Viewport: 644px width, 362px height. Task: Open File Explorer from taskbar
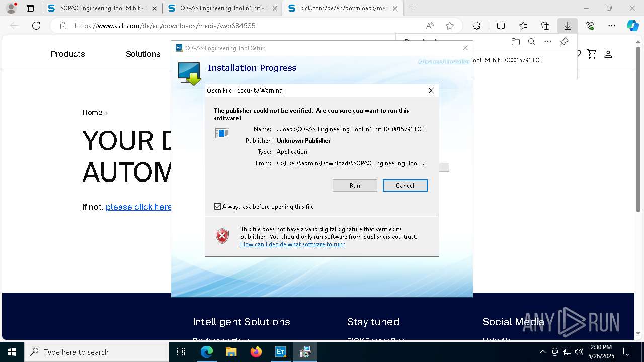pyautogui.click(x=231, y=352)
